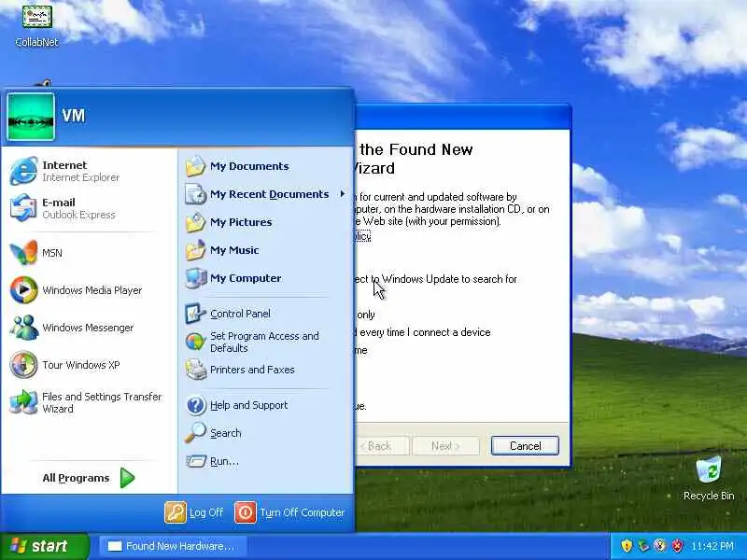Click the wizard window's blue title bar

click(462, 117)
